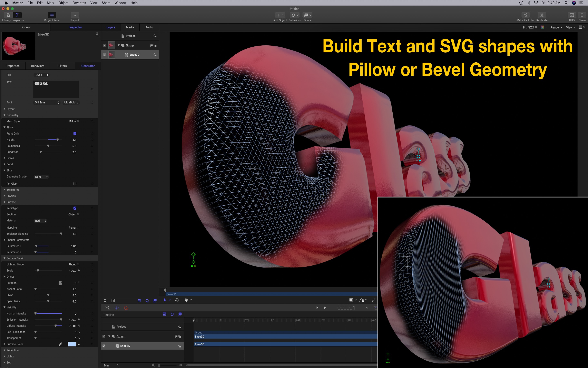
Task: Open the Library toolbar button
Action: [8, 15]
